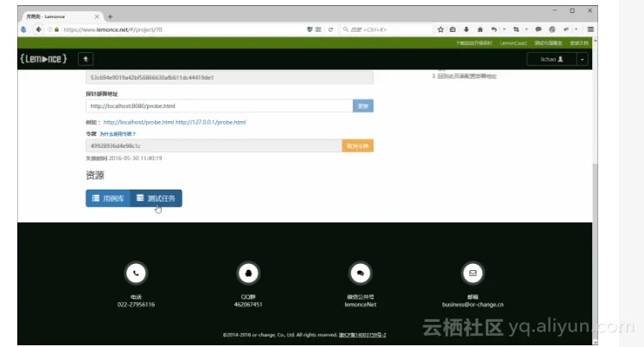Go to the browser home icon
644x347 pixels.
[480, 29]
